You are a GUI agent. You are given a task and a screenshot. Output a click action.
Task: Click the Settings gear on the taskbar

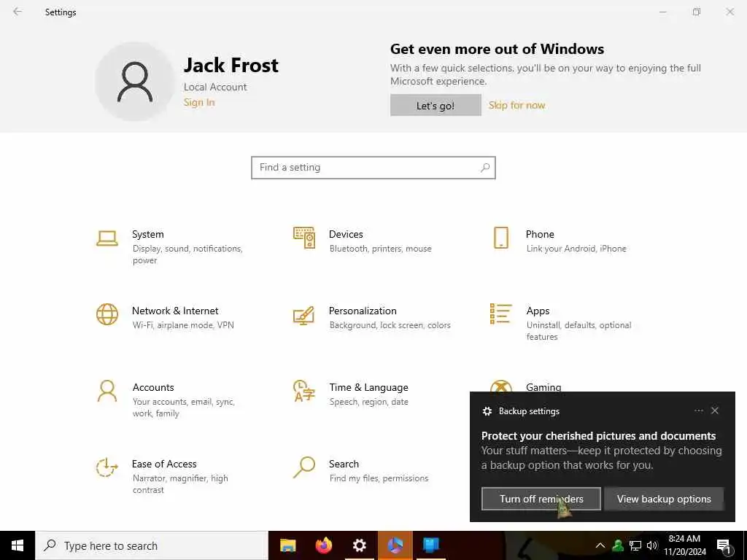point(359,545)
